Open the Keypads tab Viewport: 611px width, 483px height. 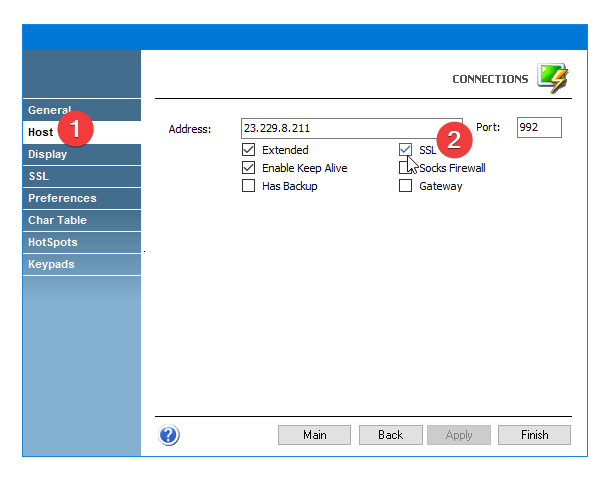pyautogui.click(x=82, y=264)
